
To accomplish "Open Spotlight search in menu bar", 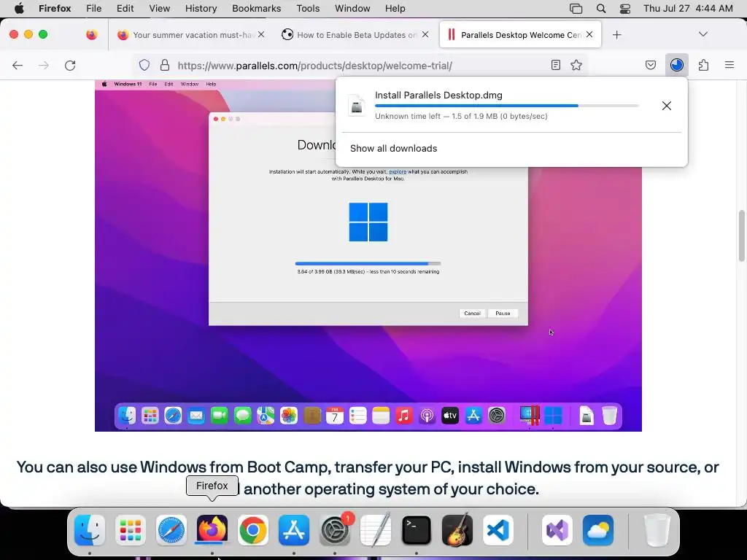I will pyautogui.click(x=601, y=9).
